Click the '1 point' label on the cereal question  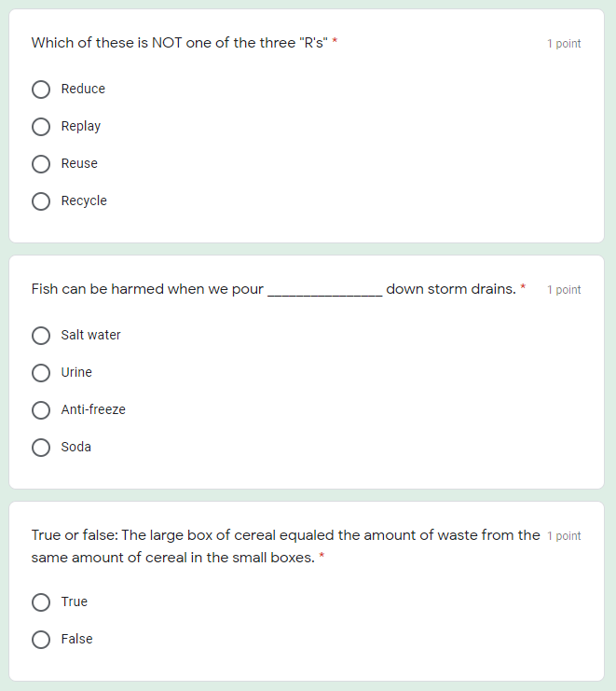(564, 536)
